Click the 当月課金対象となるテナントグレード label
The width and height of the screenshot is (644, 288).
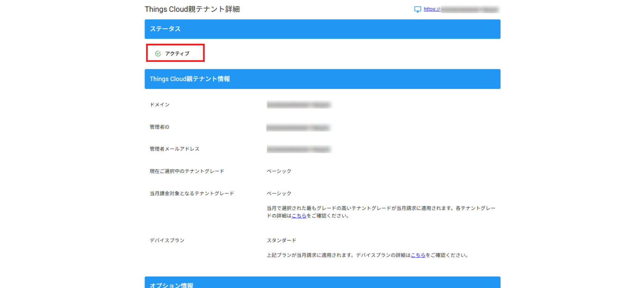[192, 193]
